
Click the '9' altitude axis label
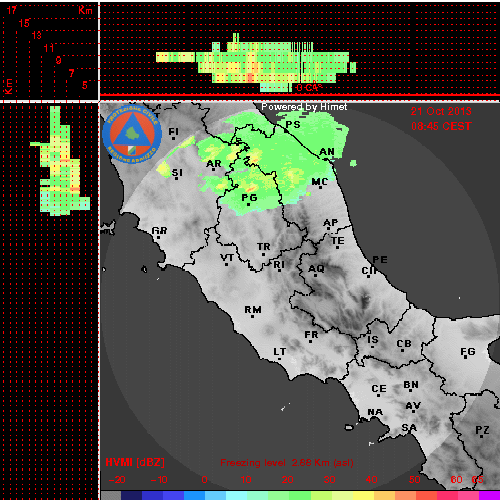click(x=59, y=60)
